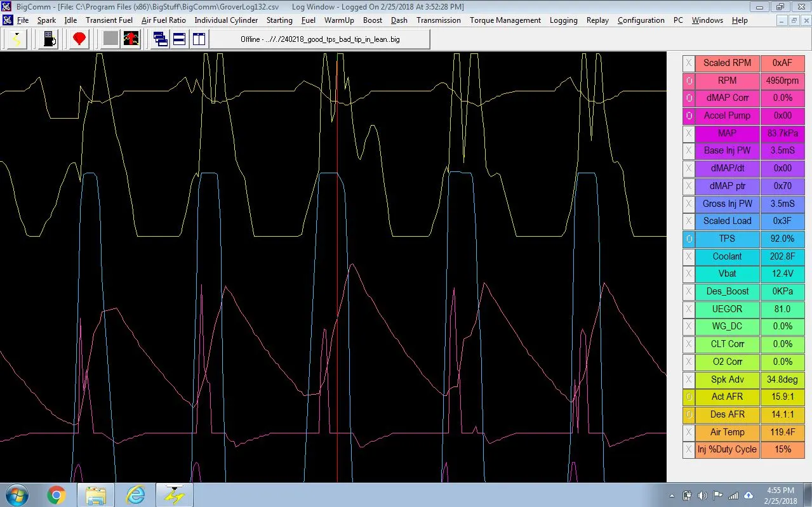812x507 pixels.
Task: Toggle trace visibility for MAP
Action: 689,133
